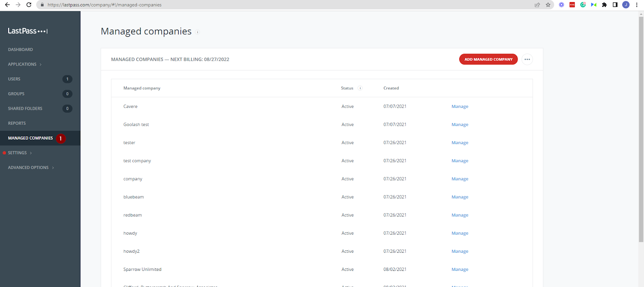This screenshot has width=644, height=287.
Task: Reload the page
Action: (x=29, y=5)
